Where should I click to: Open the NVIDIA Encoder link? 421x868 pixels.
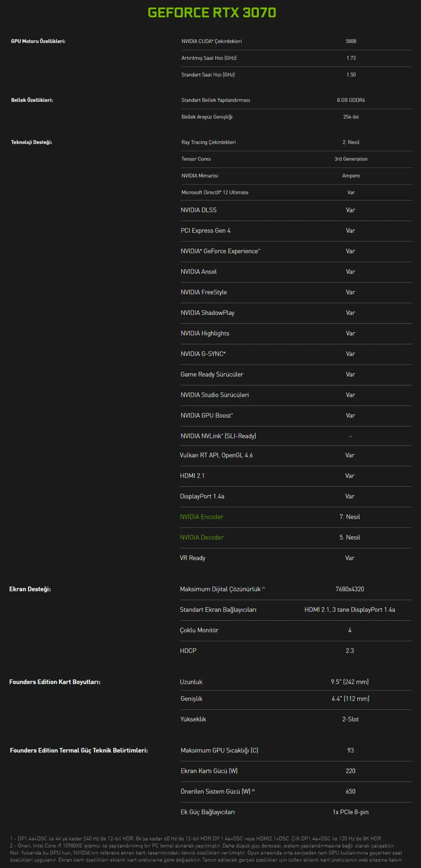click(x=202, y=517)
